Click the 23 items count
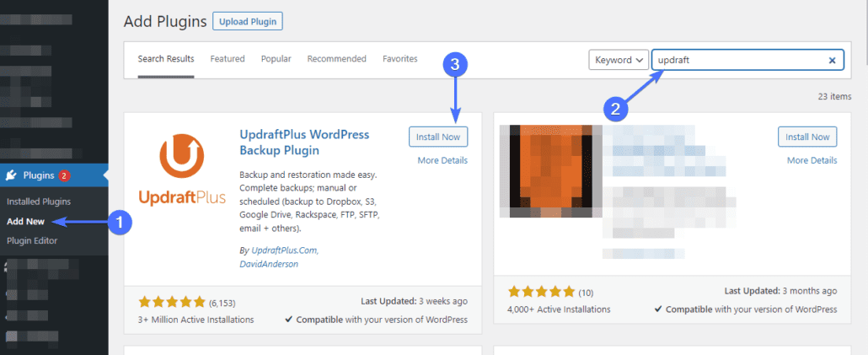The height and width of the screenshot is (355, 868). point(834,96)
